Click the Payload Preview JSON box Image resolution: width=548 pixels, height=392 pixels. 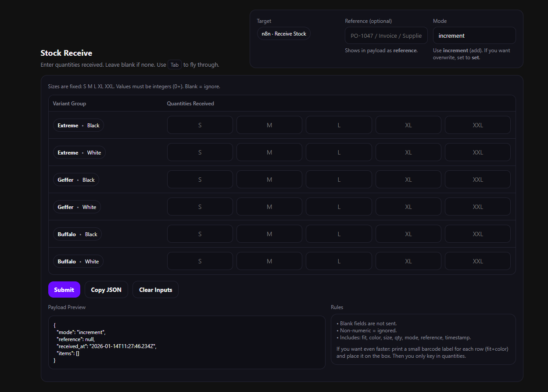[187, 342]
